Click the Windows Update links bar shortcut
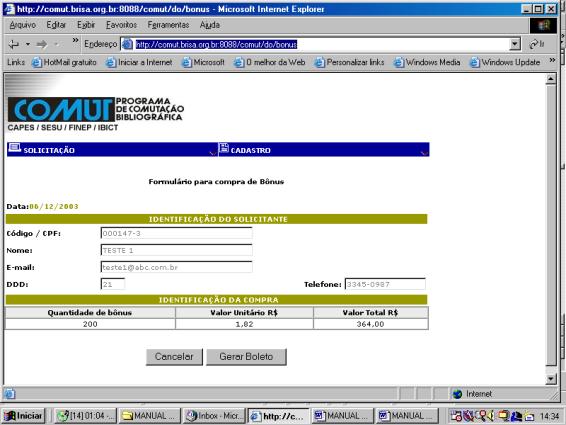Viewport: 566px width, 425px height. (505, 62)
